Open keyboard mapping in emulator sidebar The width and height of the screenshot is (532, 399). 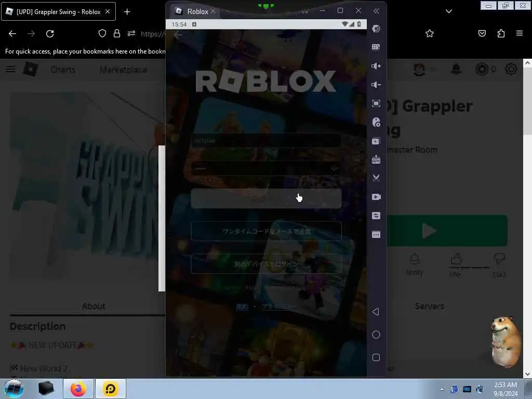[x=376, y=47]
